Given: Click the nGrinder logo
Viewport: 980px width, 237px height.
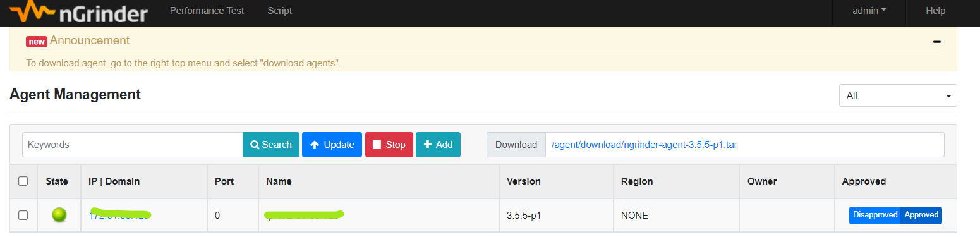Looking at the screenshot, I should point(78,11).
